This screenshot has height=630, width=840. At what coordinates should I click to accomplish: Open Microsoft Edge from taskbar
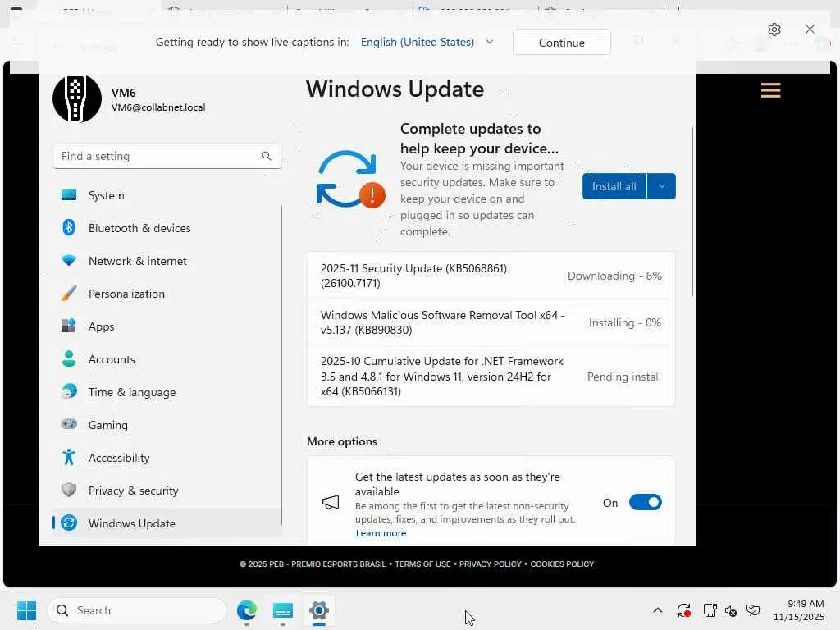click(x=247, y=610)
